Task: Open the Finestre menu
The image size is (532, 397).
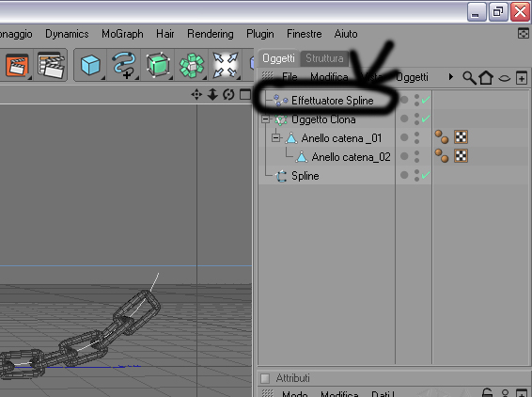Action: (304, 34)
